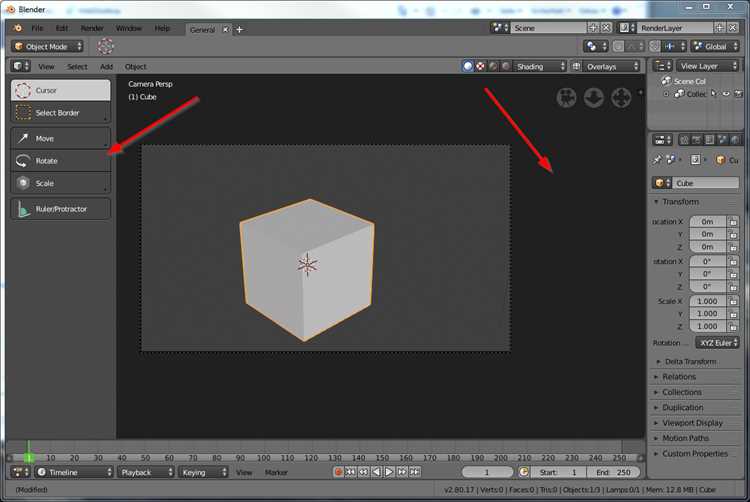The image size is (750, 502).
Task: Add a new RenderLayer with plus icon
Action: (719, 28)
